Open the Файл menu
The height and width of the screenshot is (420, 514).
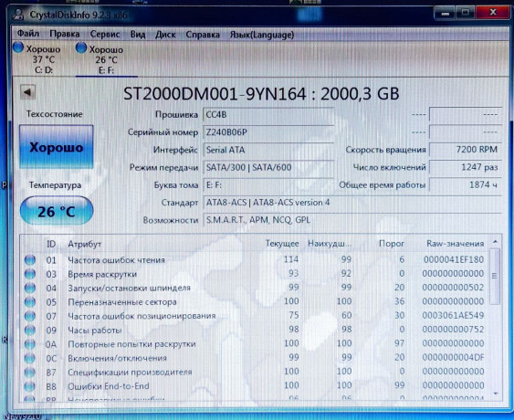coord(28,34)
